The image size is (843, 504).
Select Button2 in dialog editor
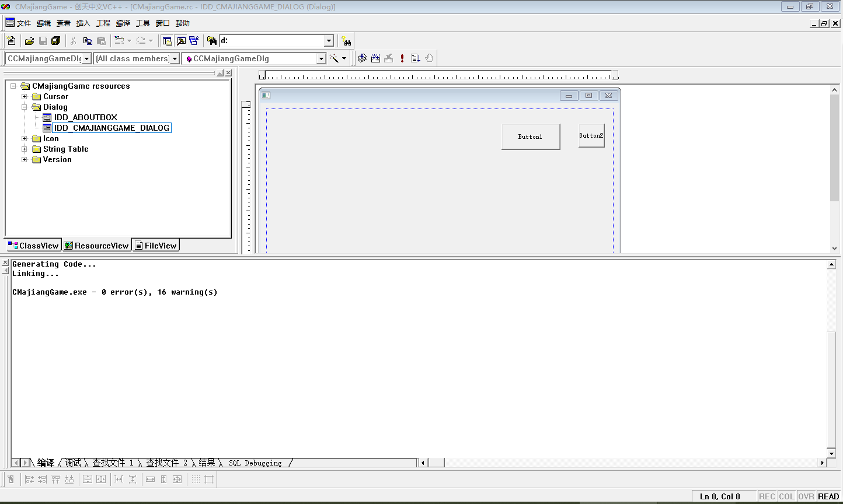click(591, 135)
